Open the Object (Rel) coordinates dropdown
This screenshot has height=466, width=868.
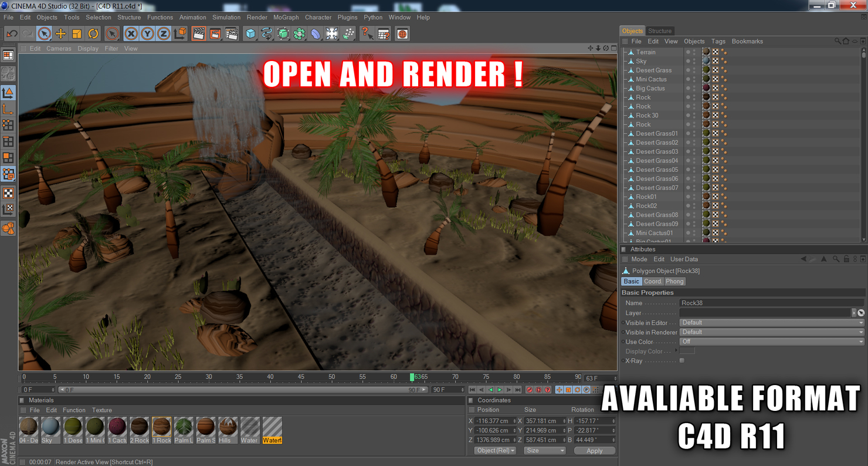pos(495,451)
